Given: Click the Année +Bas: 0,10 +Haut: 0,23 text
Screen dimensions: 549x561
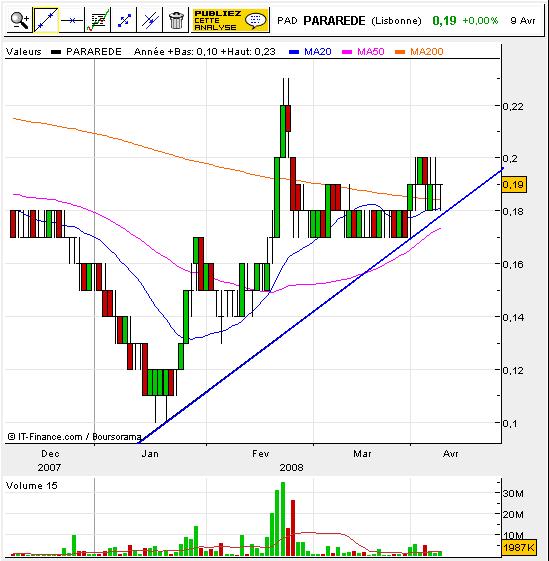Looking at the screenshot, I should tap(205, 52).
